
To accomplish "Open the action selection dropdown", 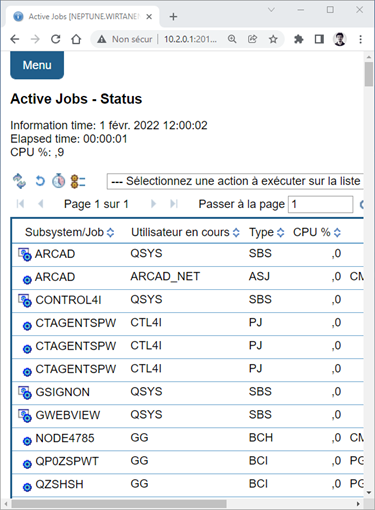I will (235, 181).
